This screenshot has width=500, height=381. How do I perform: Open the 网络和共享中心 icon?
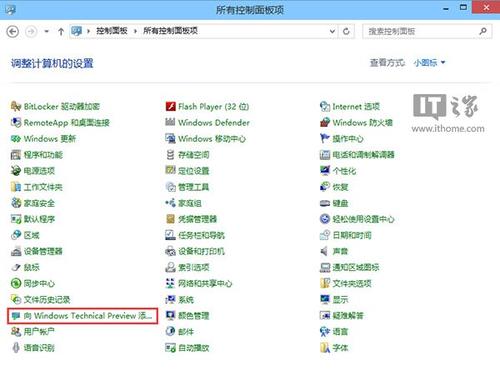pyautogui.click(x=170, y=283)
